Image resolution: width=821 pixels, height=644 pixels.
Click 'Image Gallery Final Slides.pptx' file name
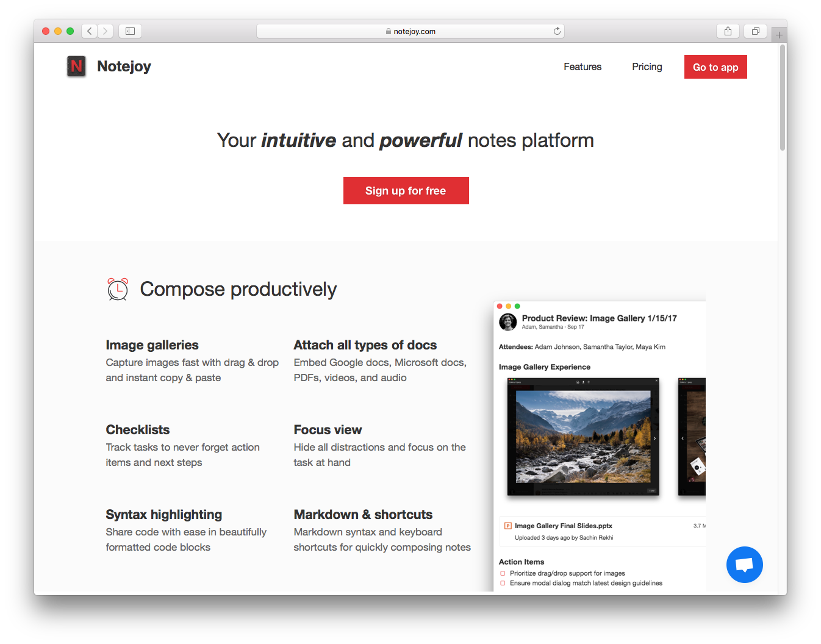(564, 526)
